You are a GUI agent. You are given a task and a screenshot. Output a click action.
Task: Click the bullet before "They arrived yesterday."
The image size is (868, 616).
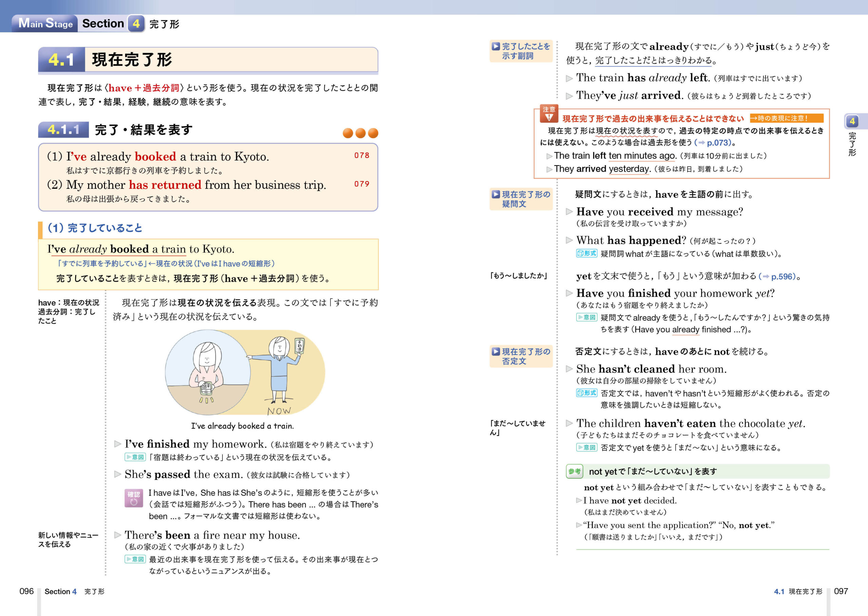tap(549, 170)
